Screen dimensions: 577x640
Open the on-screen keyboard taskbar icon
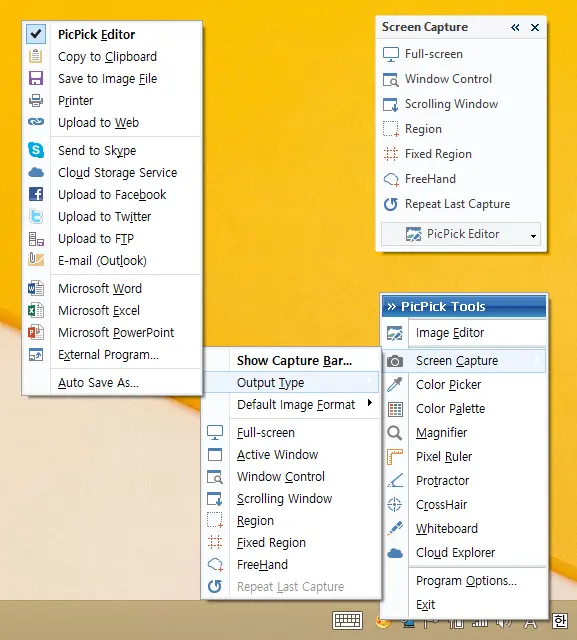[347, 621]
